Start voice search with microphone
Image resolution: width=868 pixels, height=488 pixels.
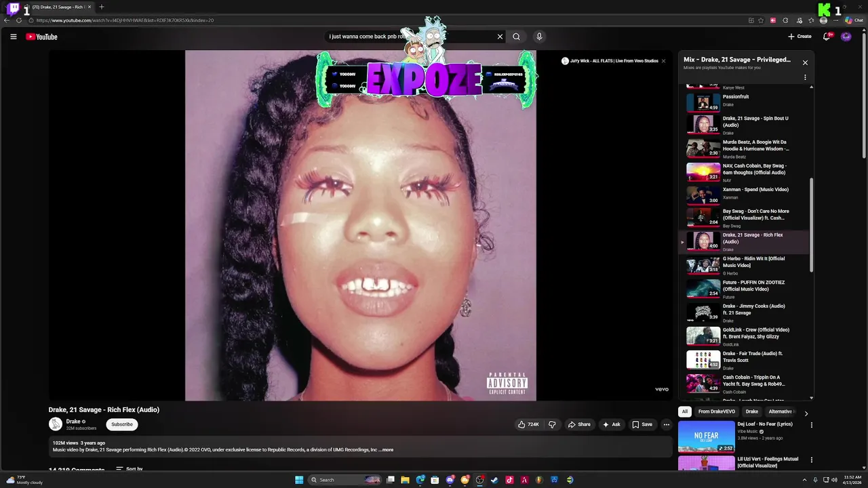tap(539, 37)
